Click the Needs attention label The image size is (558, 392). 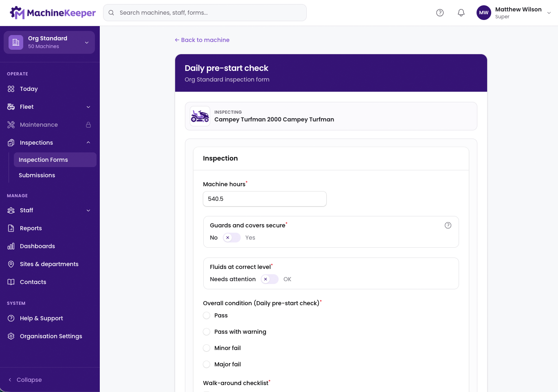coord(233,279)
